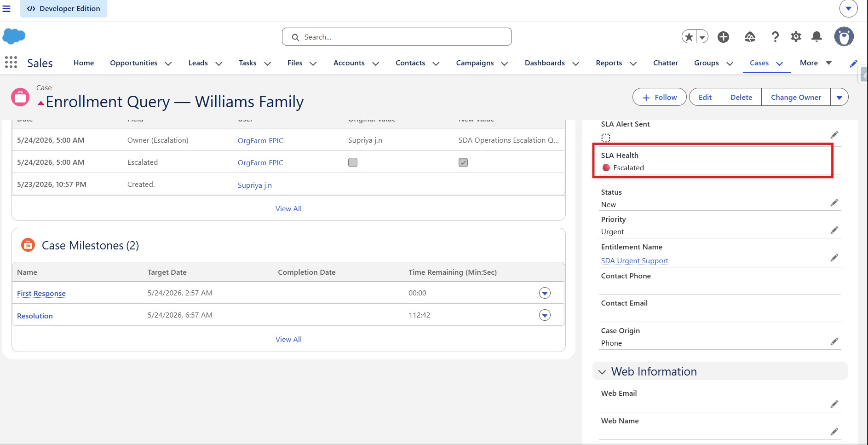Edit the Web Email pencil icon
This screenshot has height=445, width=868.
pos(834,404)
